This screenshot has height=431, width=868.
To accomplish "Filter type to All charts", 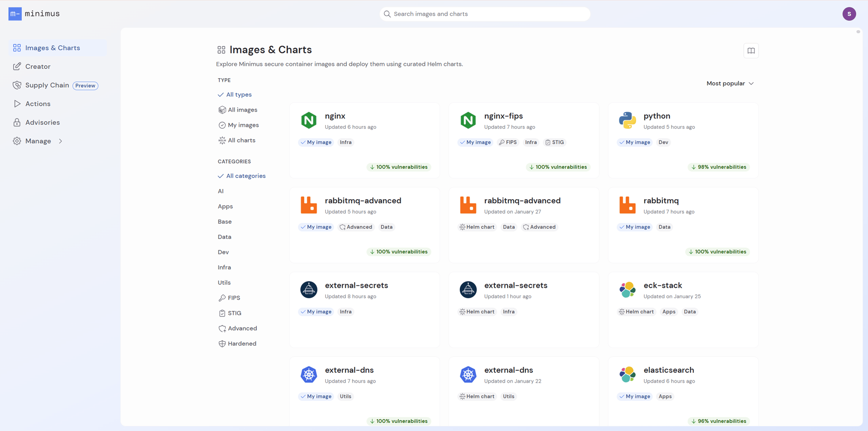I will 237,141.
